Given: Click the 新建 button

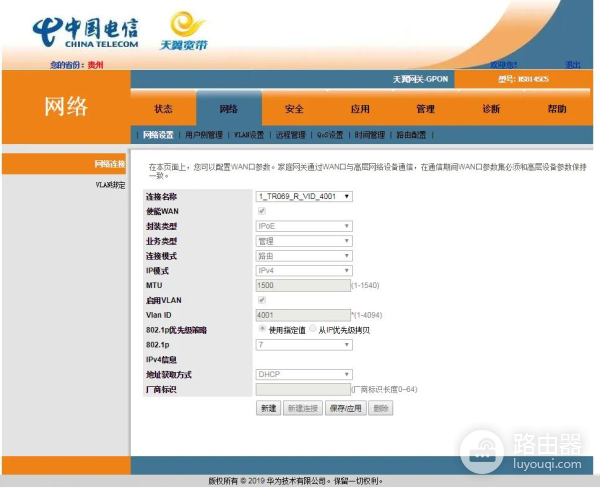Looking at the screenshot, I should tap(268, 408).
